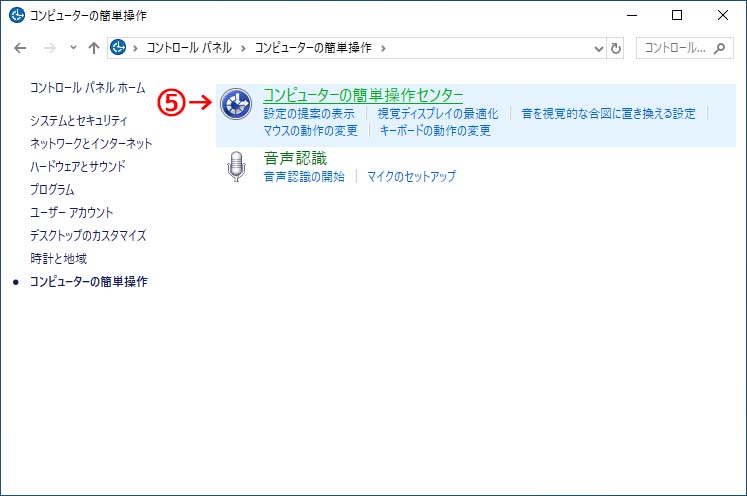The image size is (747, 496).
Task: Select 設定の提案の表示 link
Action: point(309,114)
